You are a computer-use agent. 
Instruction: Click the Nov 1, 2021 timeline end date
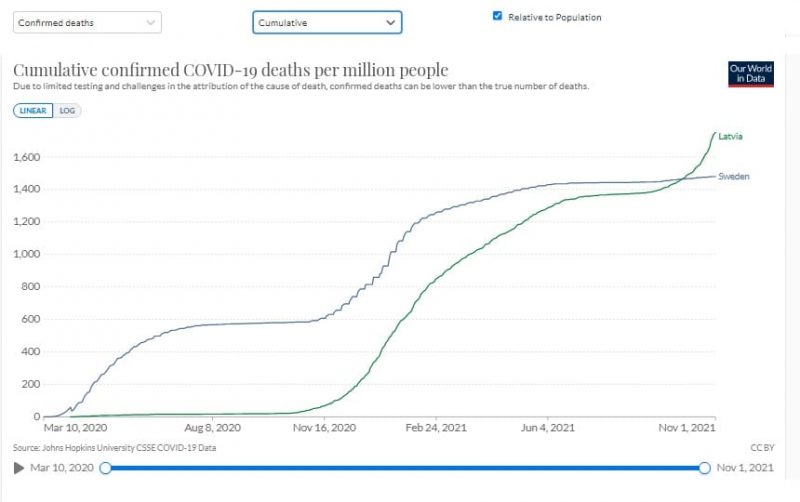point(746,468)
